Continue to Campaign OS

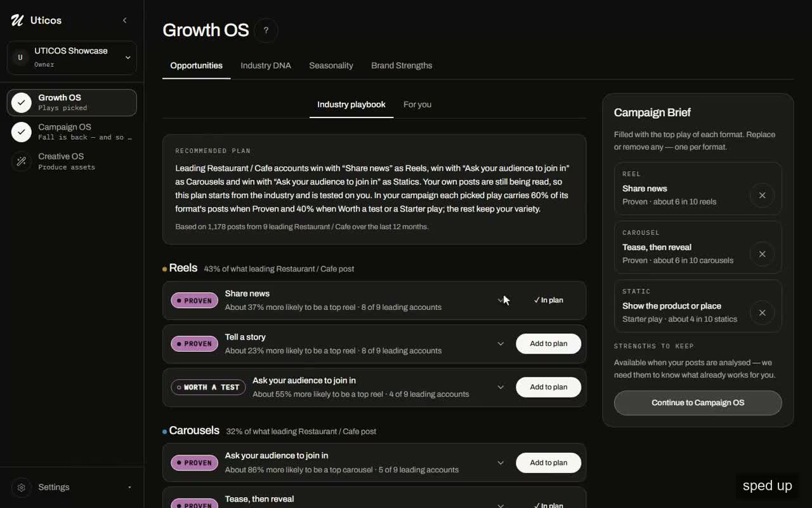pos(698,403)
